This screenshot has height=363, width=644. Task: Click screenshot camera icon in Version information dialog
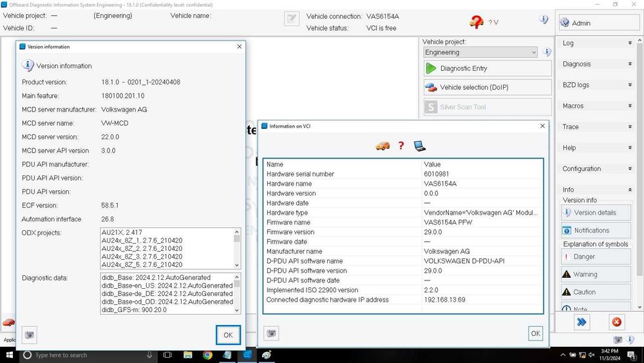(30, 335)
